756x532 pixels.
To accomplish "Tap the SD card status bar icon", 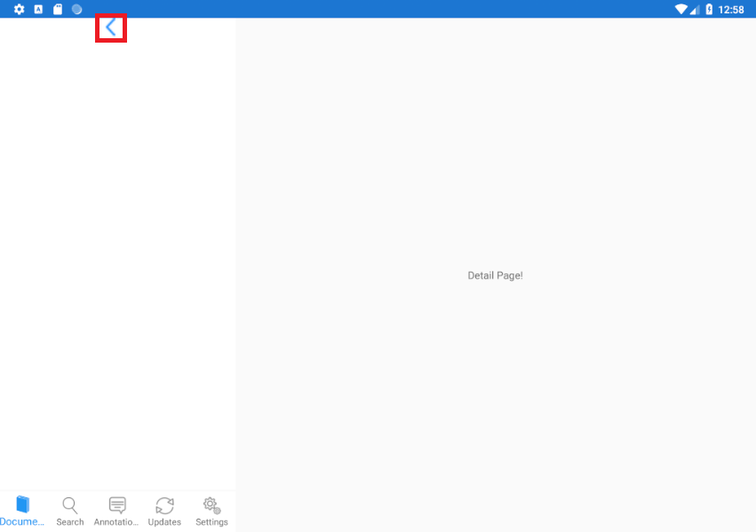I will pyautogui.click(x=58, y=9).
